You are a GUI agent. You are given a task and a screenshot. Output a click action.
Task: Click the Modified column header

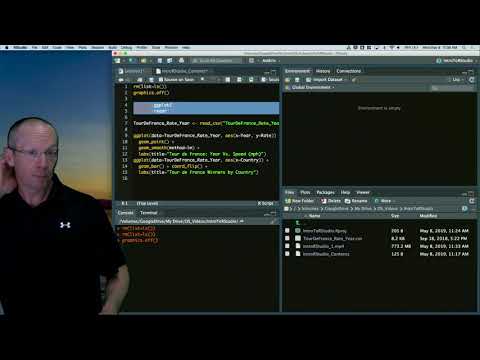tap(428, 216)
